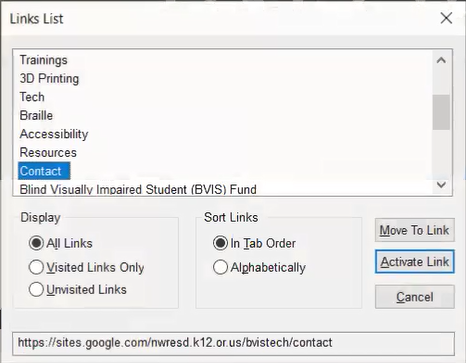Click the links list scrollbar thumb

click(x=441, y=112)
